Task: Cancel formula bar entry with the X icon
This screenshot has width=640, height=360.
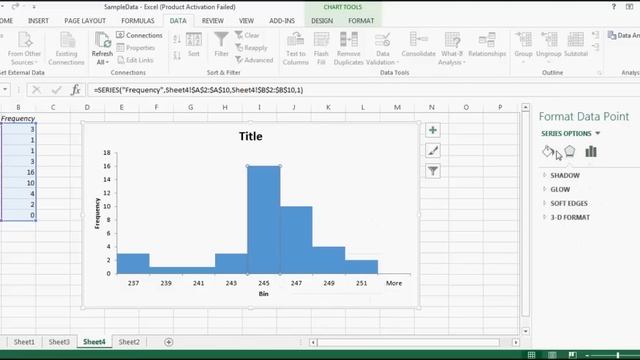Action: pos(36,90)
